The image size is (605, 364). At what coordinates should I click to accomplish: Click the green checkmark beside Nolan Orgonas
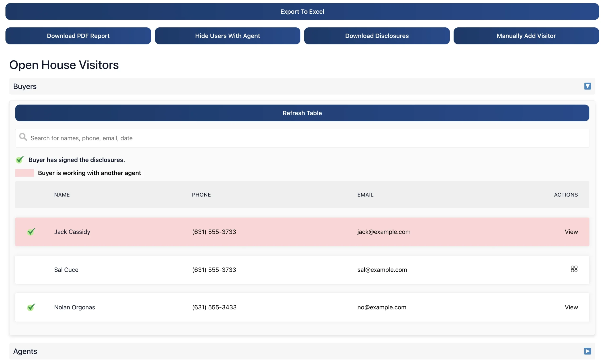[31, 307]
